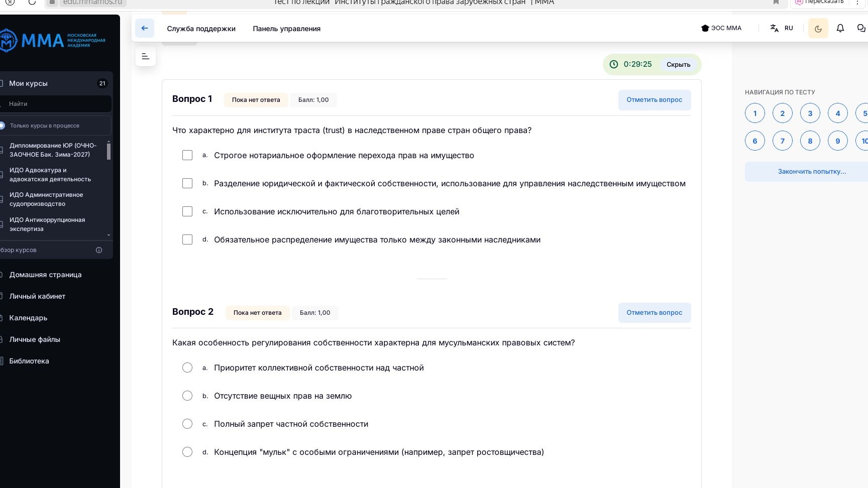
Task: Open the language translate icon
Action: pyautogui.click(x=775, y=28)
